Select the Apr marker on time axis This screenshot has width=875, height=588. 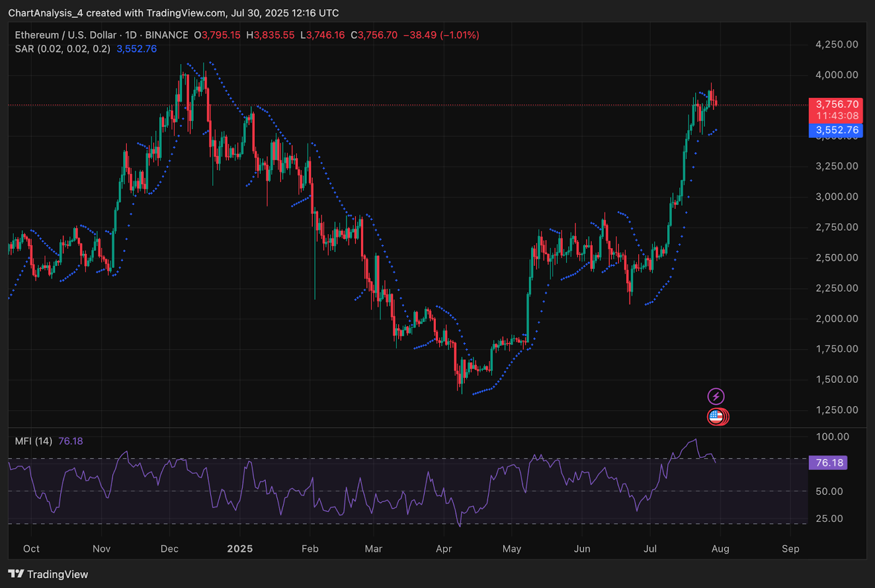point(444,549)
